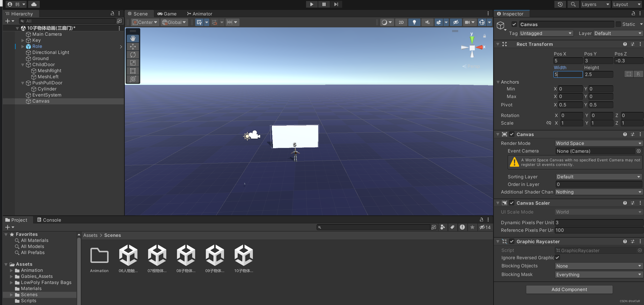Select Scripts folder in Assets tree
Screen dimensions: 644x305
(x=28, y=301)
